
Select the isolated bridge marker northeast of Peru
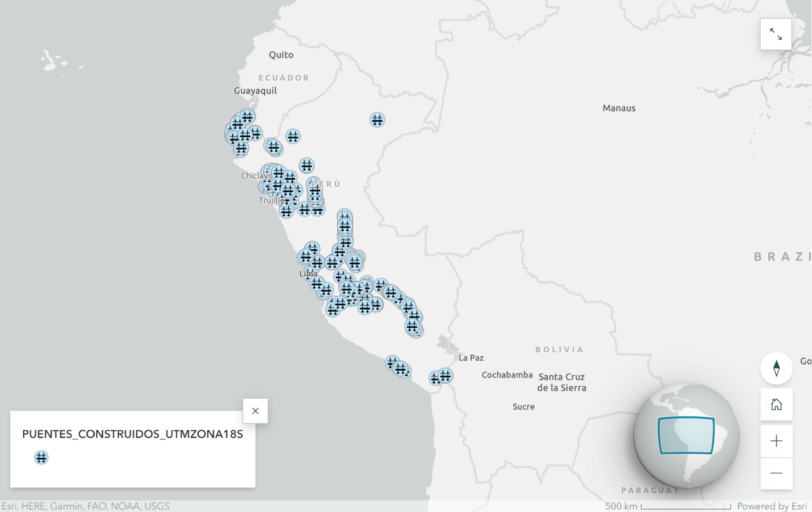tap(377, 120)
